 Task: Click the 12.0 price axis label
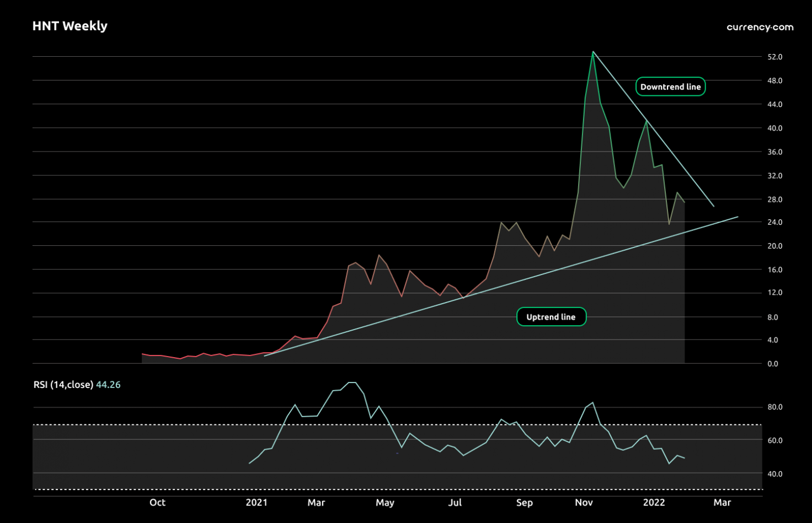pyautogui.click(x=774, y=293)
